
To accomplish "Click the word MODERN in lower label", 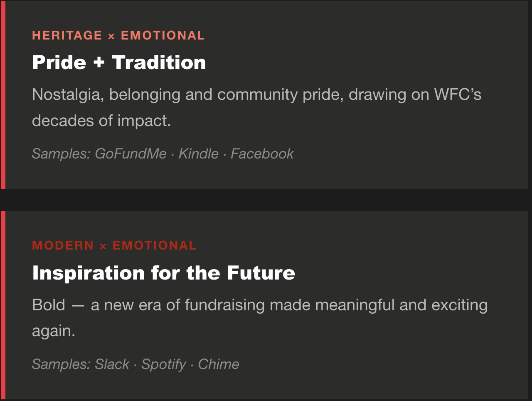I will click(63, 245).
